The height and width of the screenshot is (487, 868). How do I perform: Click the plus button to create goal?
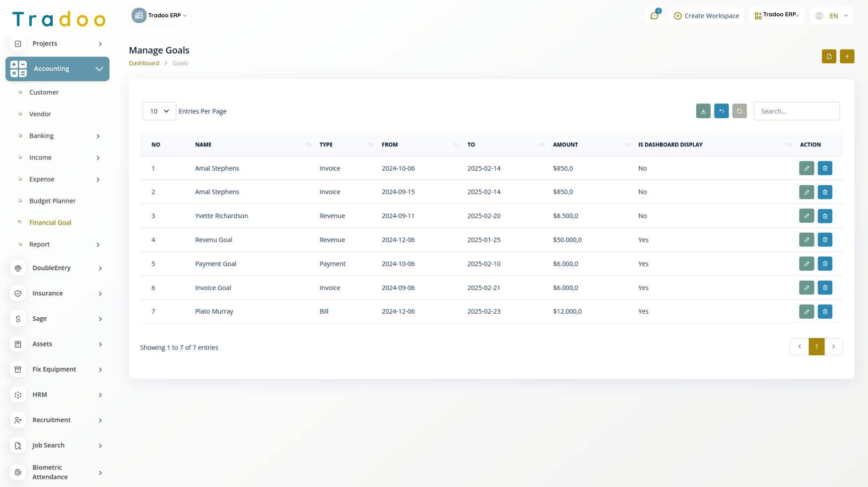847,56
